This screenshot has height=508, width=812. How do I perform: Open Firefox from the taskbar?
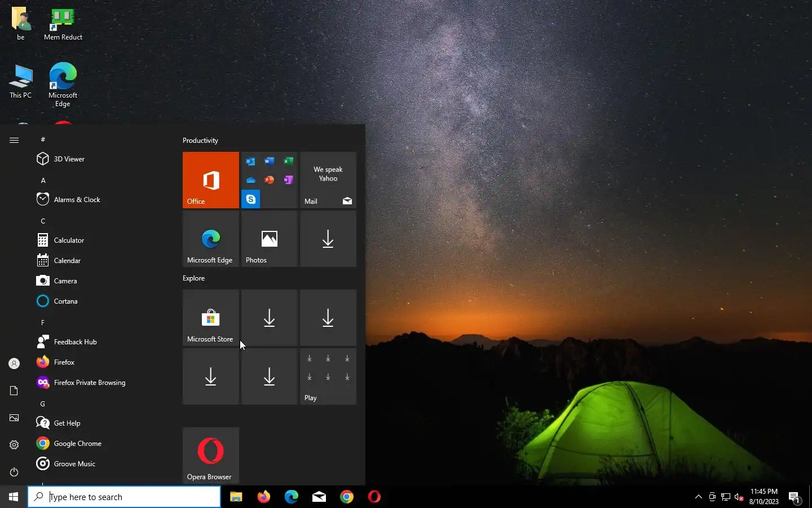(263, 497)
